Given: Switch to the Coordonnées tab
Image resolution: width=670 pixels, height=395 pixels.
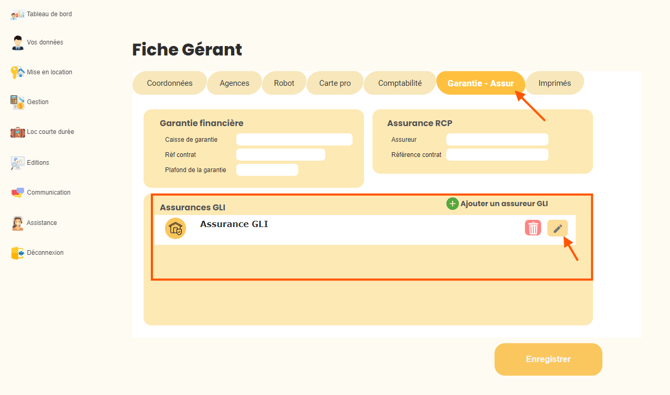Looking at the screenshot, I should pyautogui.click(x=170, y=83).
